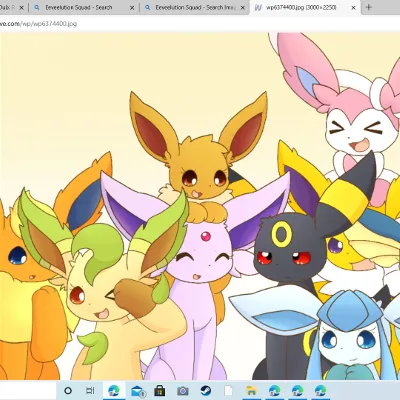The height and width of the screenshot is (400, 400).
Task: Click the Windows taskbar search box
Action: point(28,390)
